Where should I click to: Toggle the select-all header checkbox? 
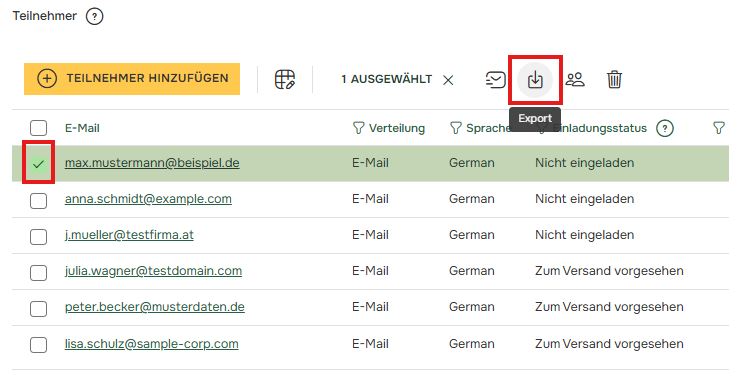[39, 128]
